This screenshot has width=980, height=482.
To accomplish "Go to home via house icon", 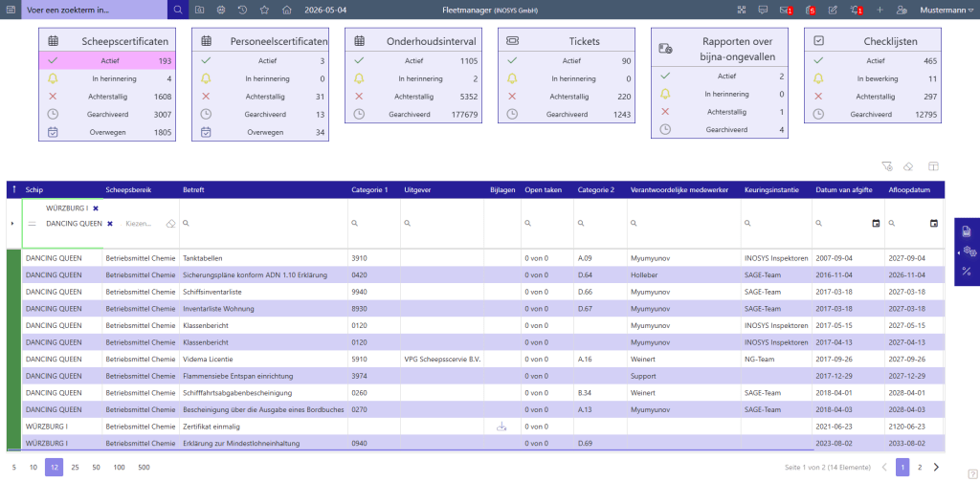I will pyautogui.click(x=287, y=10).
